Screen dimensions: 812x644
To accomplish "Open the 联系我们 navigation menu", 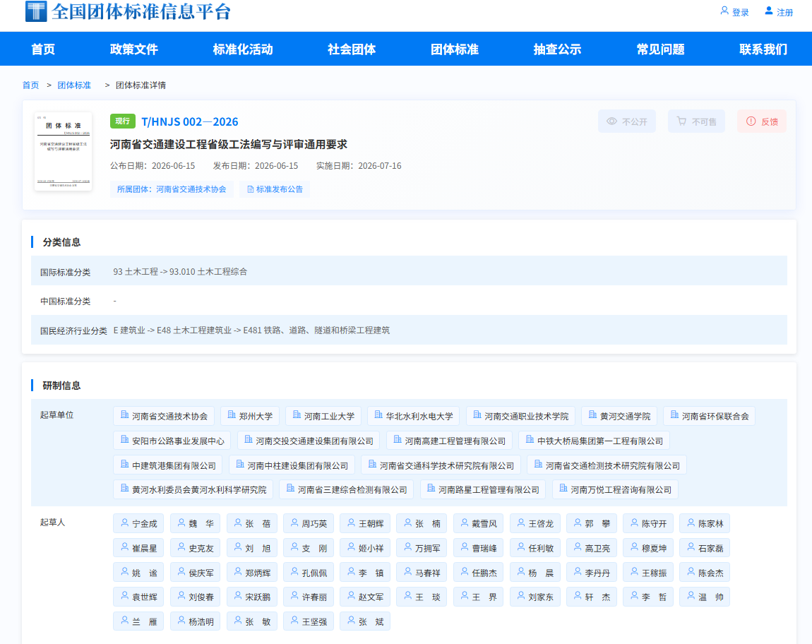I will (763, 49).
